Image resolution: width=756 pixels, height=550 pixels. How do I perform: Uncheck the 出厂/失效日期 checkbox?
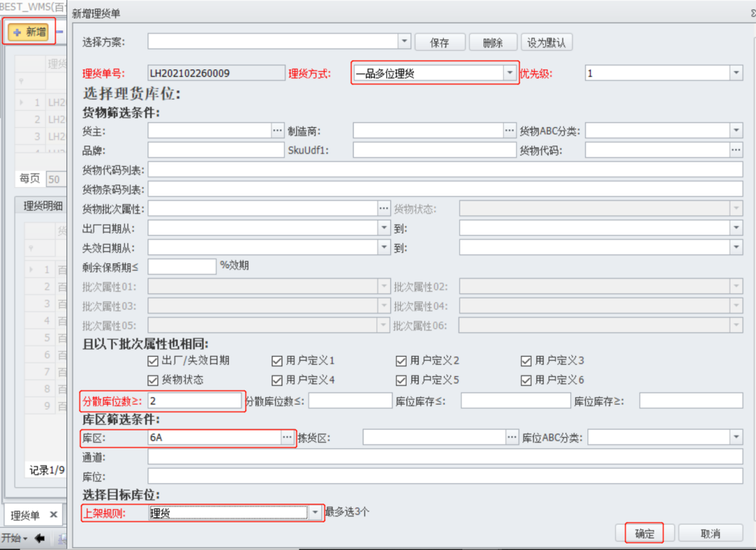click(x=152, y=361)
